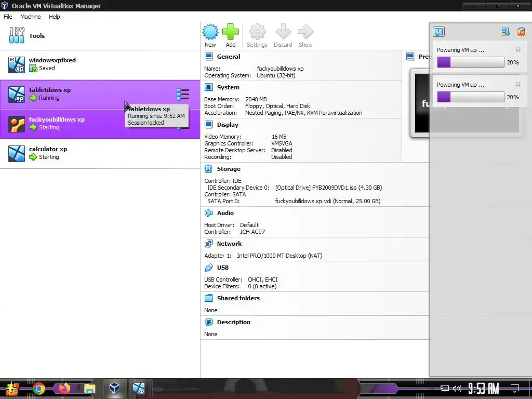Click the Shared folders heading
This screenshot has height=399, width=532.
point(238,298)
